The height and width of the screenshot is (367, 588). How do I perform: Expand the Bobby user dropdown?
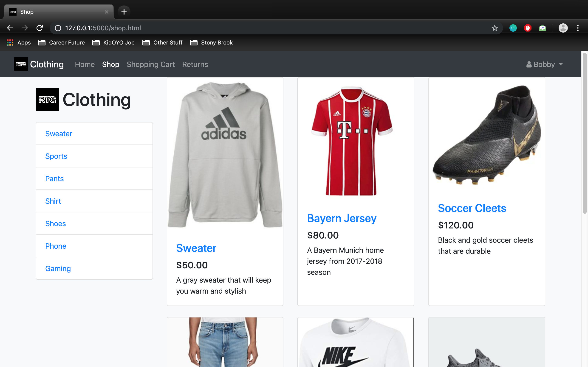[545, 64]
